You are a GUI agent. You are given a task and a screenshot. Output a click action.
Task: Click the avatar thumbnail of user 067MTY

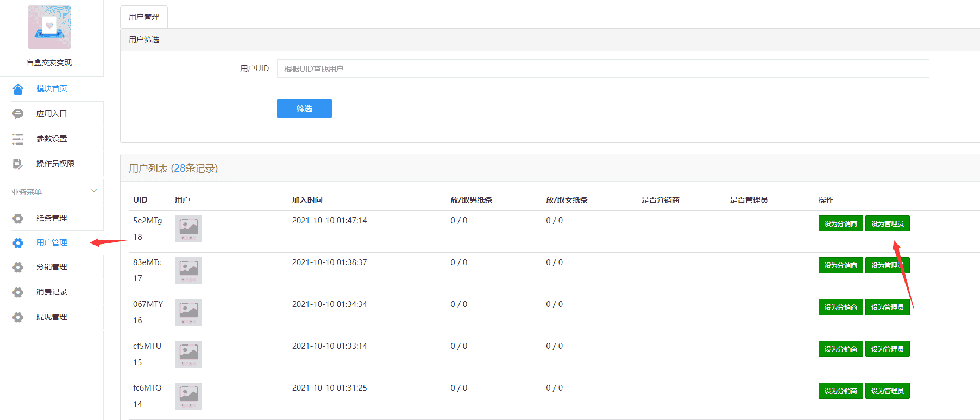coord(189,312)
